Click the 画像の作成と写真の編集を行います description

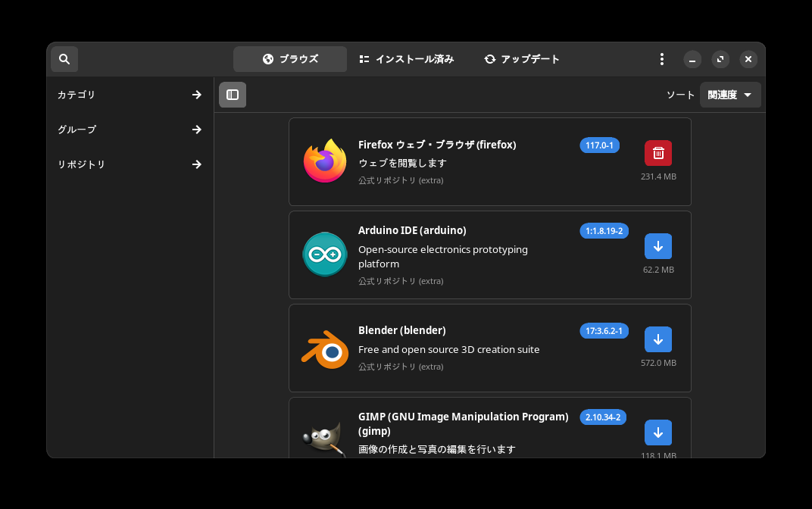[437, 449]
